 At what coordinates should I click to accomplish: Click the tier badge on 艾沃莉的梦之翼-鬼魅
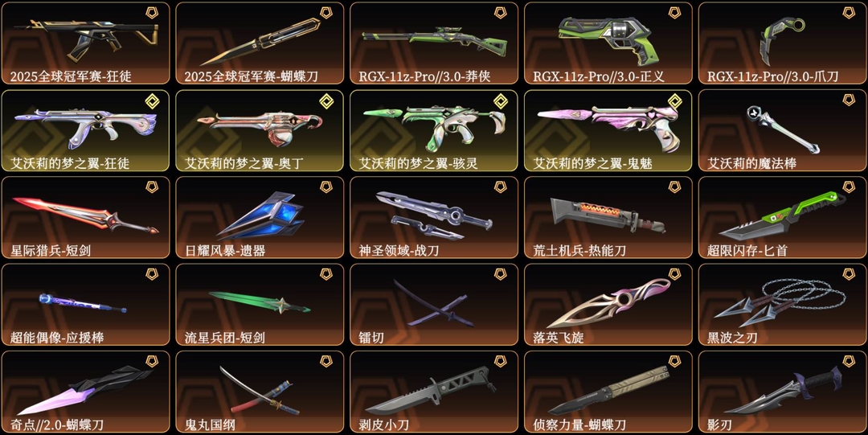[674, 101]
